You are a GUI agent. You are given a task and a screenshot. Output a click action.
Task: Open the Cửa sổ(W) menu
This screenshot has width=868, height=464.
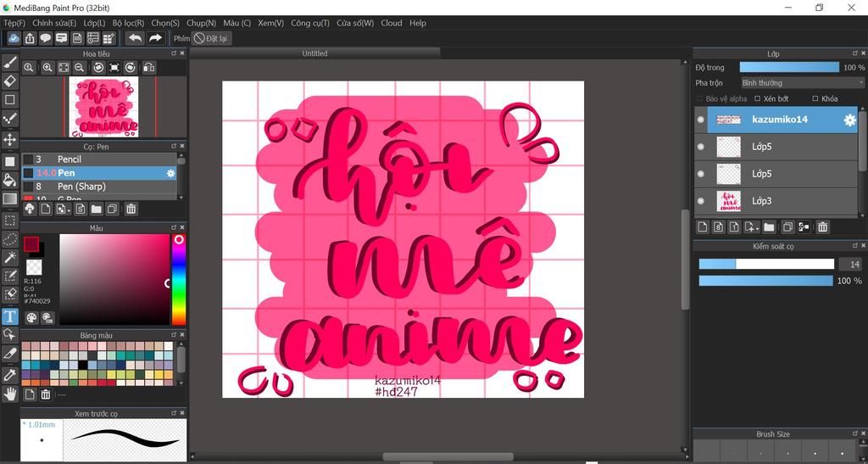[x=355, y=23]
